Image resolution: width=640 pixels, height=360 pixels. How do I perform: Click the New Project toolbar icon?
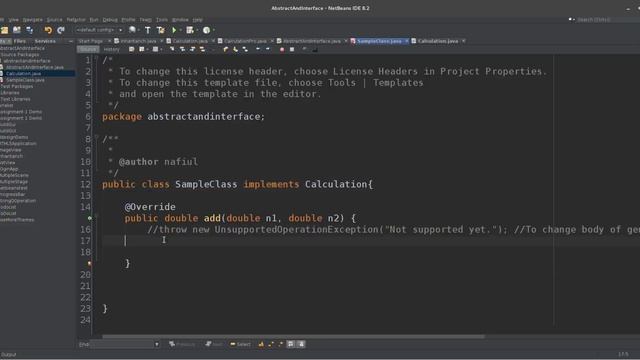pyautogui.click(x=4, y=30)
